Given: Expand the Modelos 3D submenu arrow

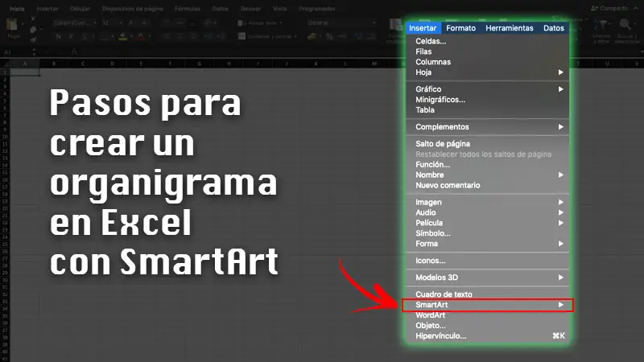Looking at the screenshot, I should pyautogui.click(x=560, y=278).
